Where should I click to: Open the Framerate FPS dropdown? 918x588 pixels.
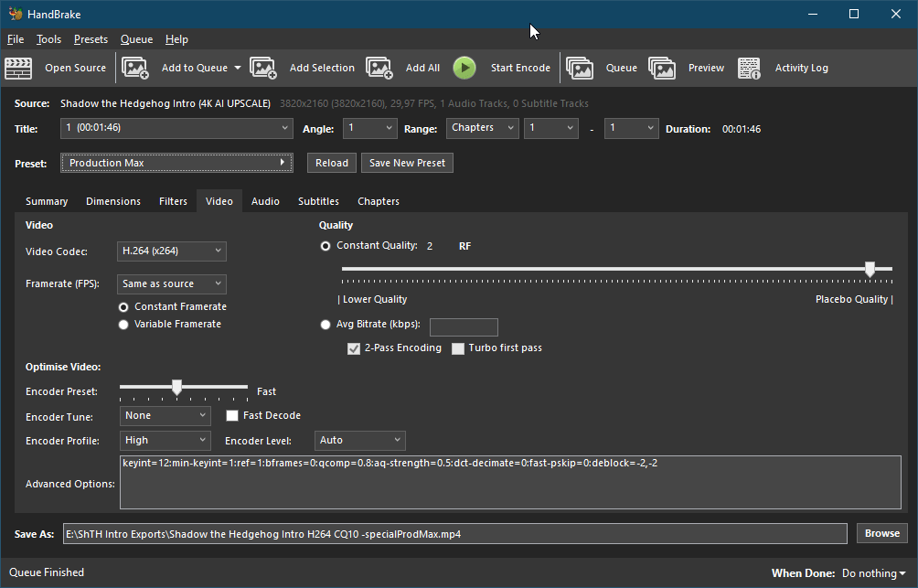(170, 283)
